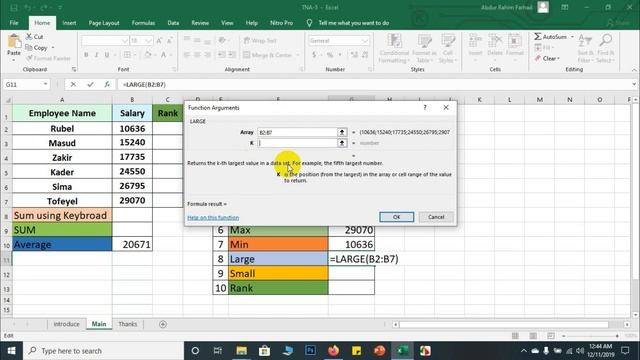640x360 pixels.
Task: Click the Cut scissors icon
Action: click(x=29, y=37)
